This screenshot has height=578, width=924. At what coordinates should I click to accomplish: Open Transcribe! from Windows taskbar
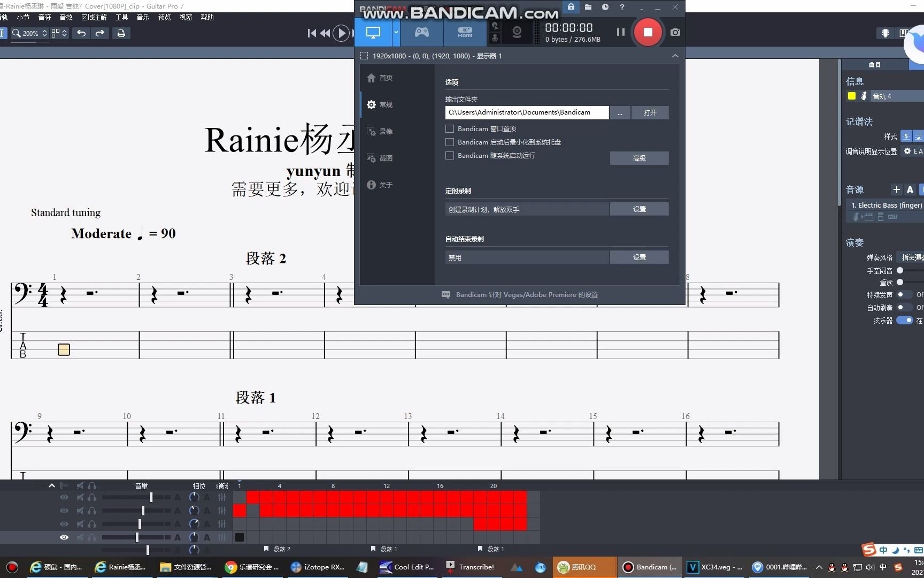pos(471,567)
